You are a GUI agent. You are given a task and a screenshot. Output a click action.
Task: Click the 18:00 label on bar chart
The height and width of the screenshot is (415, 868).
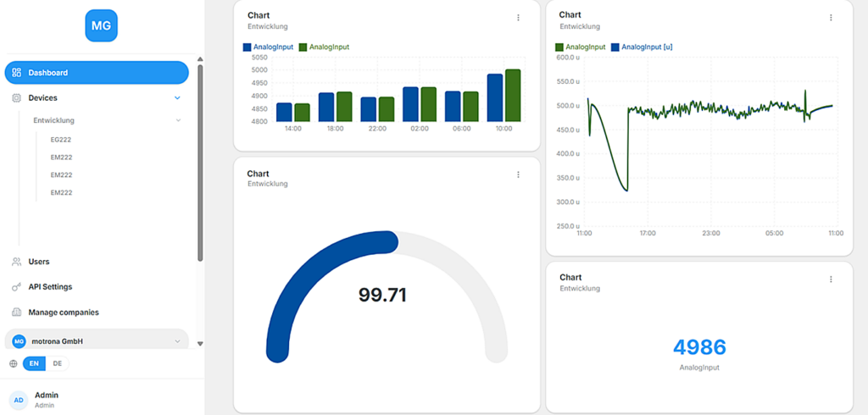click(335, 129)
